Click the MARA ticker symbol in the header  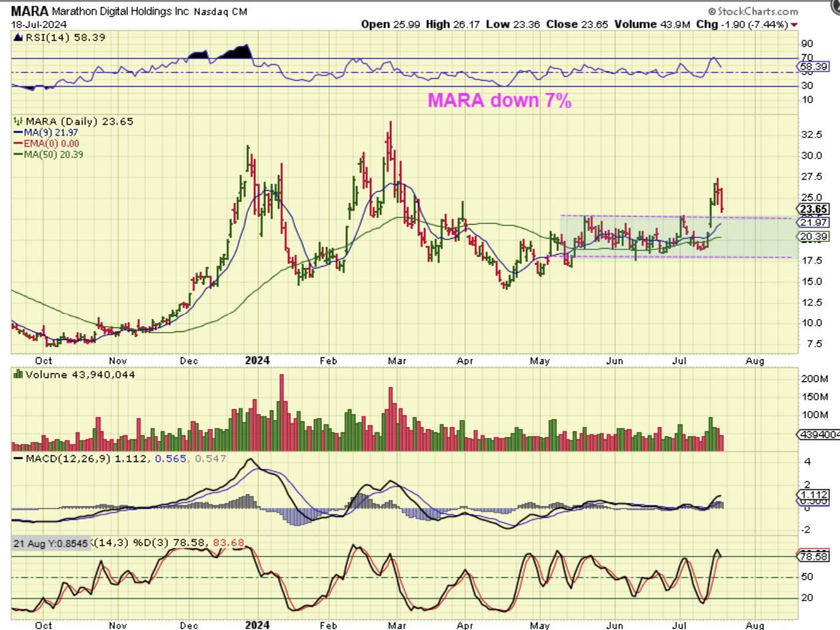[x=29, y=11]
